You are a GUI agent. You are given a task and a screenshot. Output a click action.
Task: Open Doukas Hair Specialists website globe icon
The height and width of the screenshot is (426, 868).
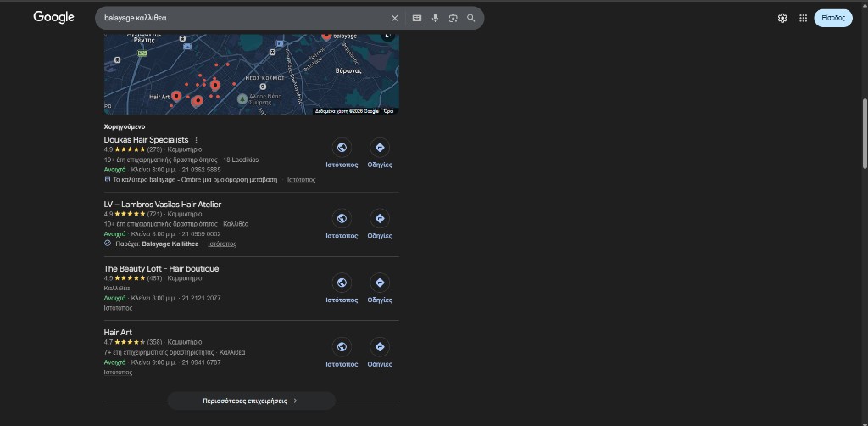pos(342,148)
